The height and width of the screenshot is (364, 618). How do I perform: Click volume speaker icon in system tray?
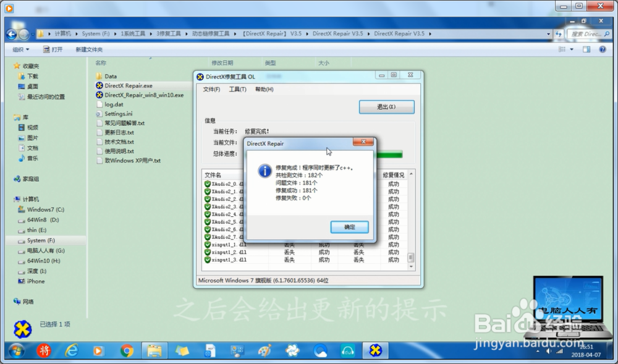point(549,351)
